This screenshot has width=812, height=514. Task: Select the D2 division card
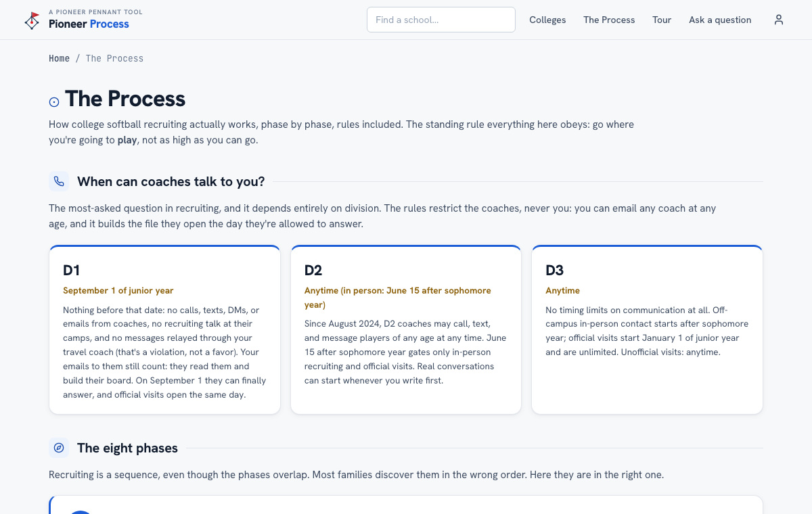406,329
